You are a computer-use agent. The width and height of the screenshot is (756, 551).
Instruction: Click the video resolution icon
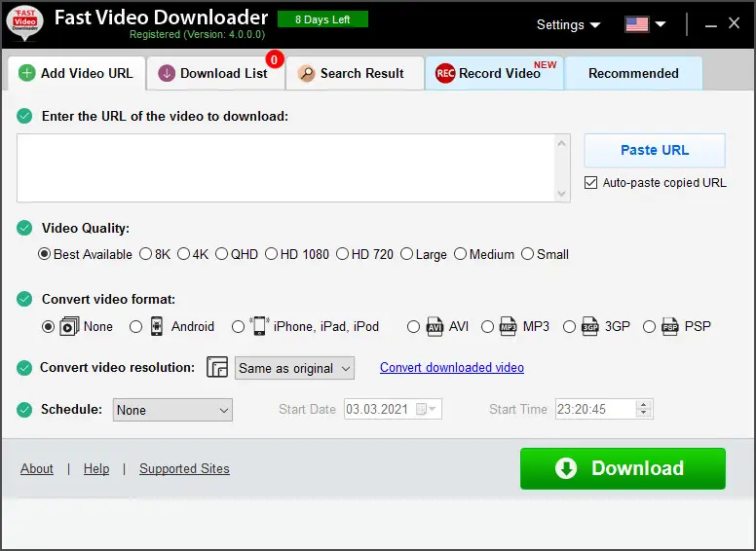(217, 368)
